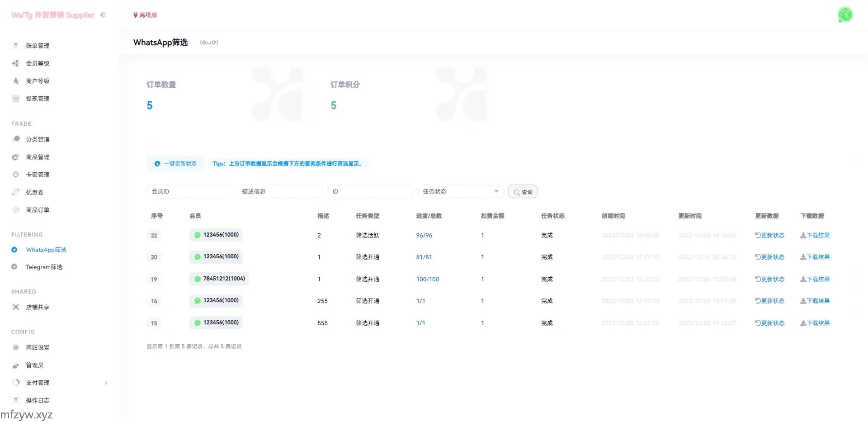Click the Telegram筛选 sidebar icon
The width and height of the screenshot is (868, 422).
click(14, 267)
